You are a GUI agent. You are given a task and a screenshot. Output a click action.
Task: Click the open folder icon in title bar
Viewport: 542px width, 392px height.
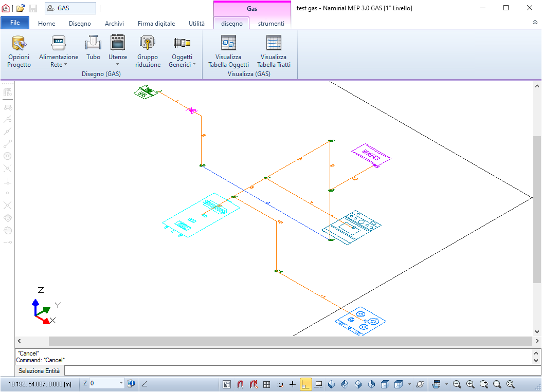[21, 8]
